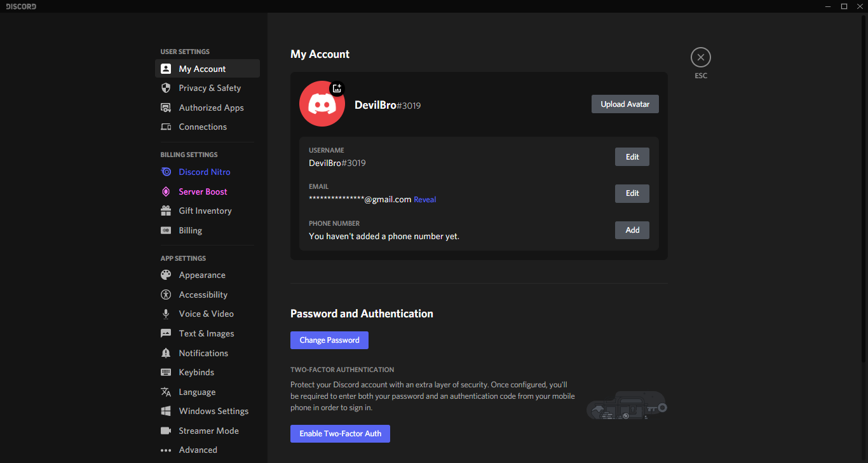Open My Account settings
This screenshot has height=463, width=868.
point(207,69)
